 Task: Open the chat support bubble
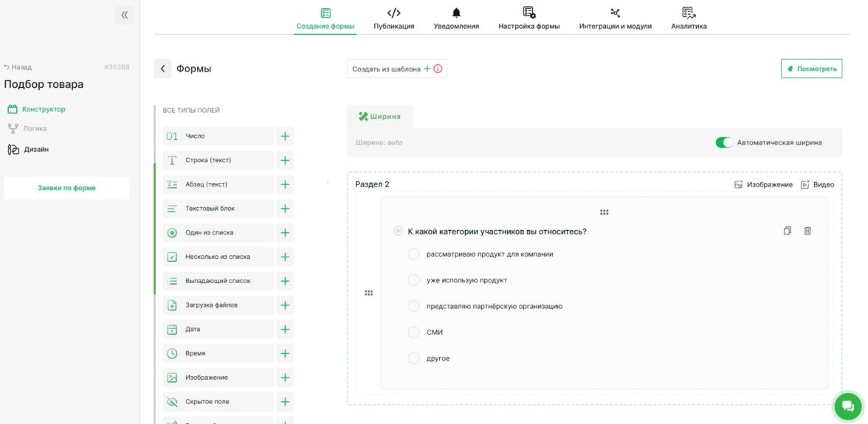(847, 406)
